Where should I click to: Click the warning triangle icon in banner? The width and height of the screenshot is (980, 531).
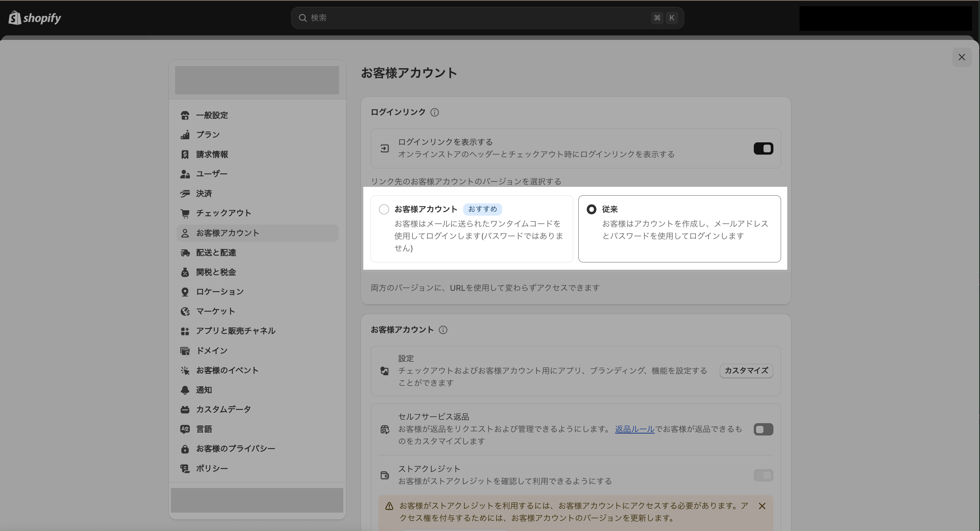tap(389, 506)
